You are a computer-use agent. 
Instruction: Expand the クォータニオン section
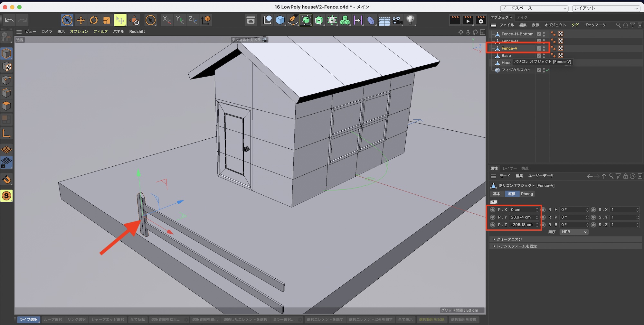(509, 239)
